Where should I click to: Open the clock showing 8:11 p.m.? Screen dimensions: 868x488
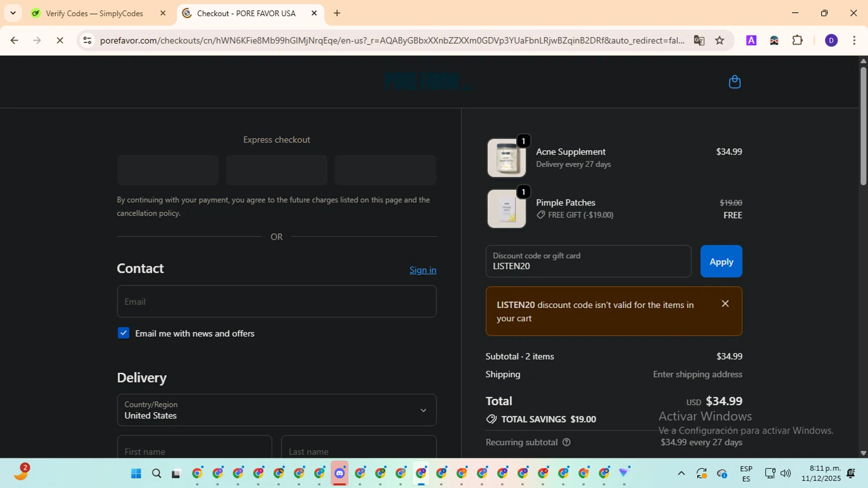click(x=821, y=474)
